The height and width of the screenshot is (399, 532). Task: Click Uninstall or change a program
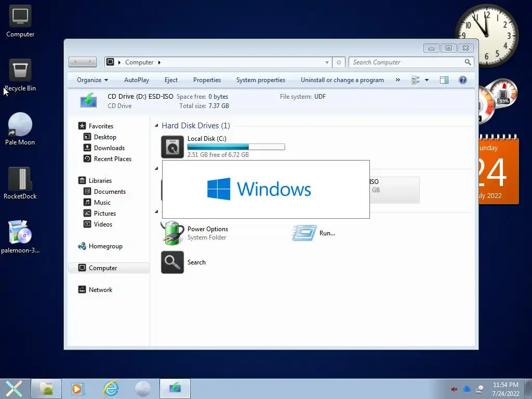tap(342, 80)
